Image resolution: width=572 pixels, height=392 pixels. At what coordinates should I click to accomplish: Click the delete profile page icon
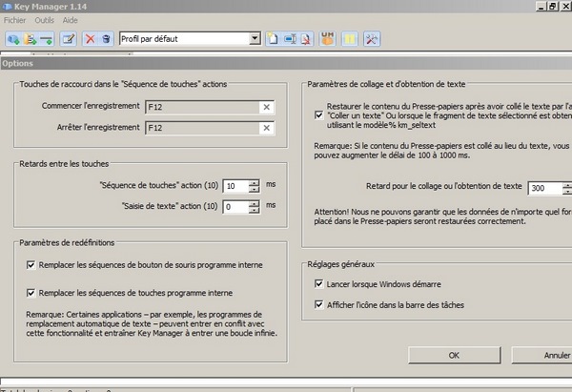click(306, 39)
